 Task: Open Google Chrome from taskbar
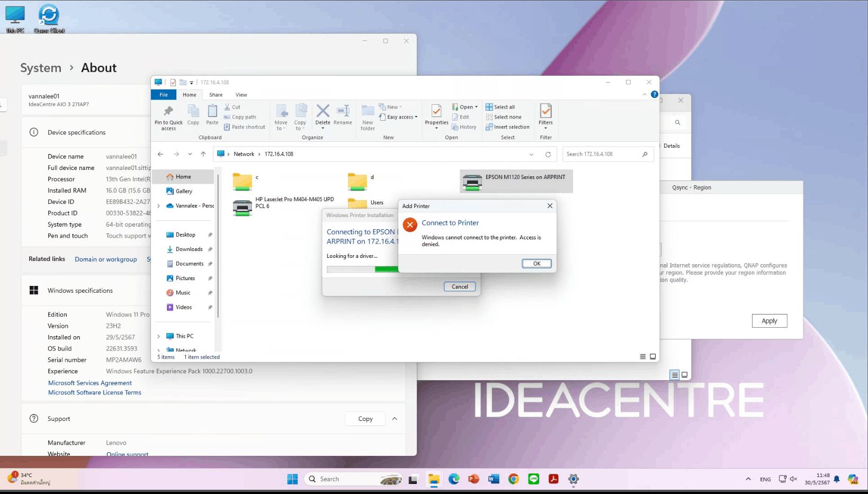[514, 479]
